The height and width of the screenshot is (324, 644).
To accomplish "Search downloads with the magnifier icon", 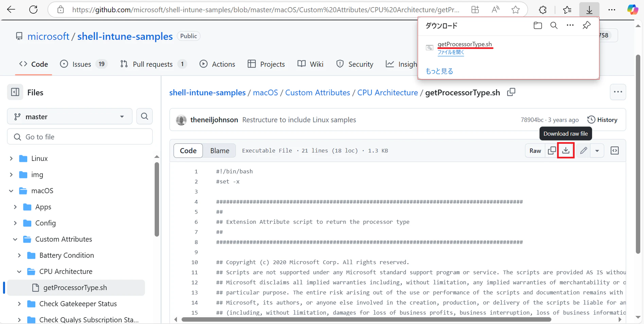I will point(554,25).
